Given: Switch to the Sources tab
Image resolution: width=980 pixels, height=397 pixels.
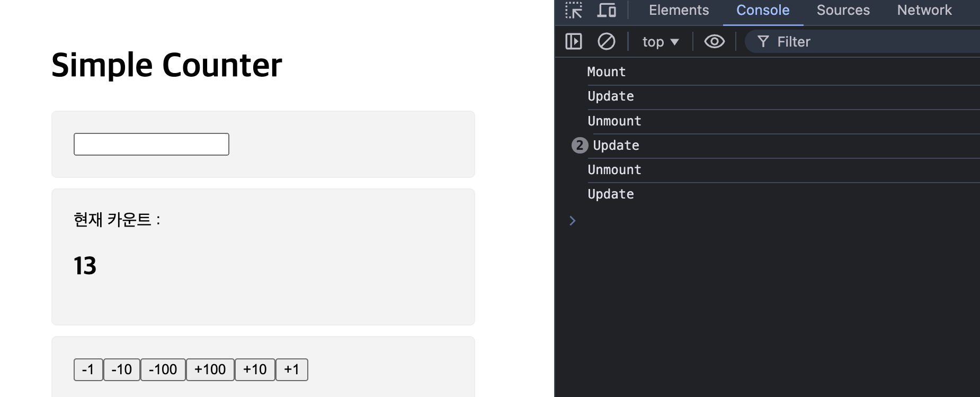Looking at the screenshot, I should click(x=843, y=10).
